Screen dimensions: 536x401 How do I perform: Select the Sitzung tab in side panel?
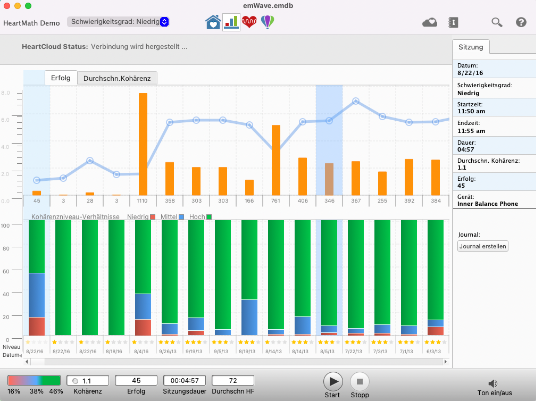pos(471,47)
